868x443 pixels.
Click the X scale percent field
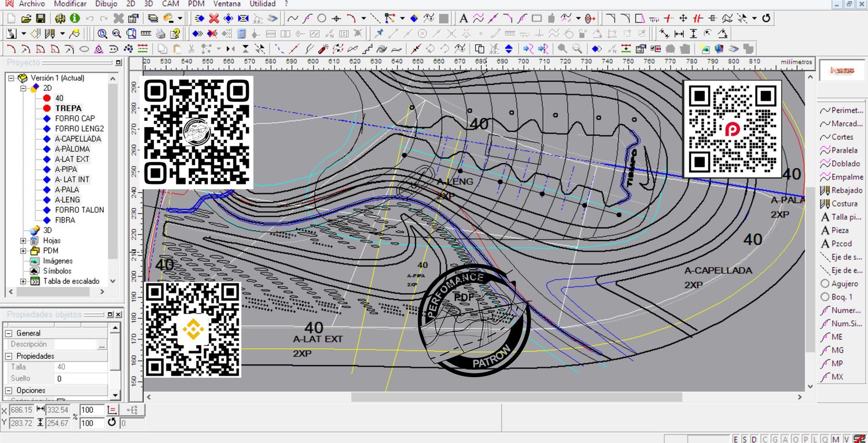pos(91,410)
